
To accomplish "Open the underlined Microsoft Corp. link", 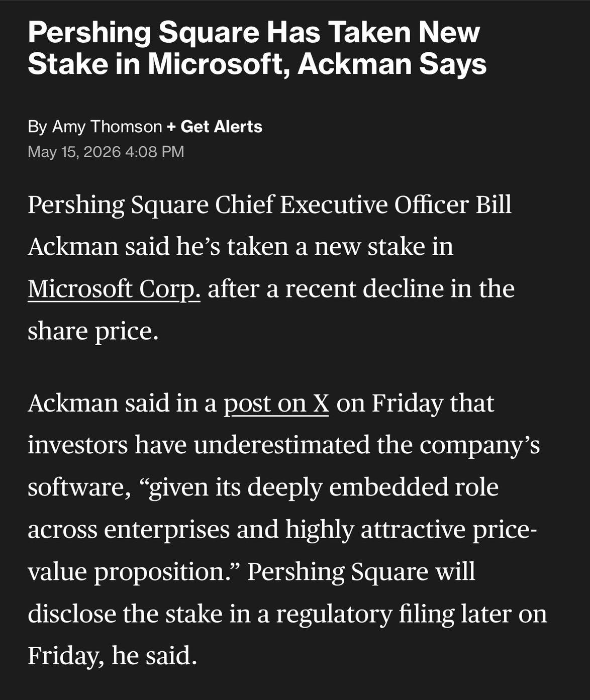I will click(114, 289).
